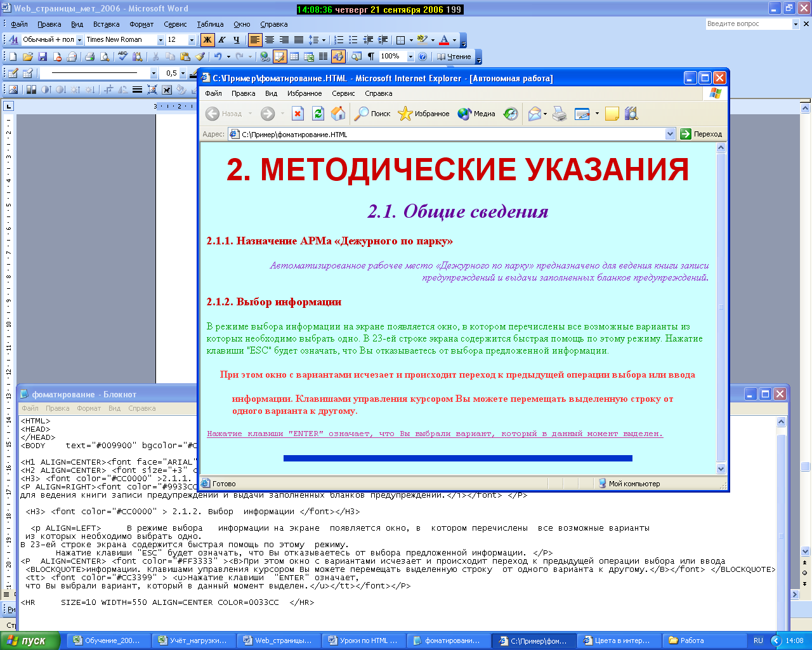Click the Чтение reading mode button in Word
Viewport: 812px width, 650px height.
(x=454, y=56)
